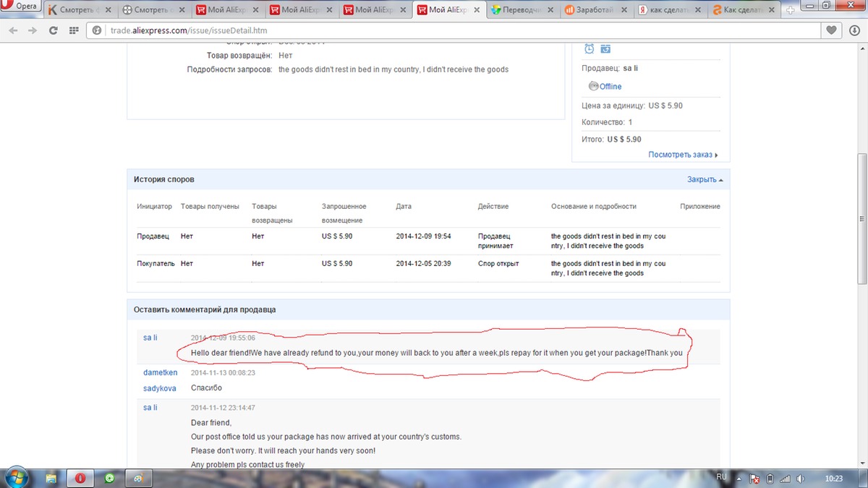The width and height of the screenshot is (868, 488).
Task: Open the volume speaker tray icon
Action: (800, 479)
